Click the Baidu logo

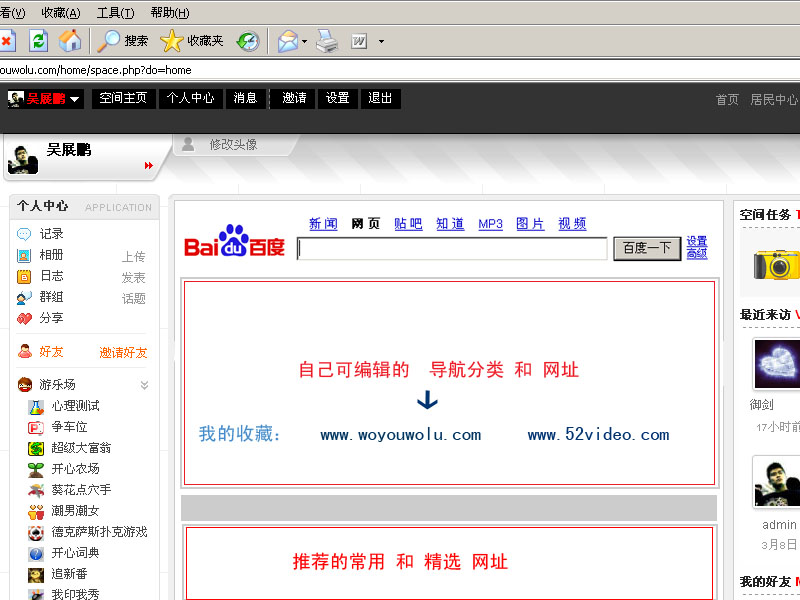click(234, 241)
